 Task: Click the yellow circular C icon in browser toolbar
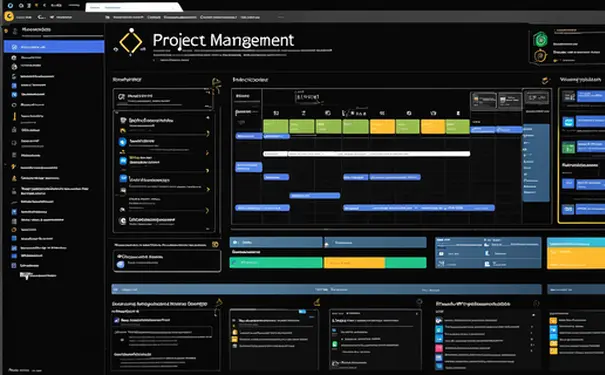coord(9,17)
